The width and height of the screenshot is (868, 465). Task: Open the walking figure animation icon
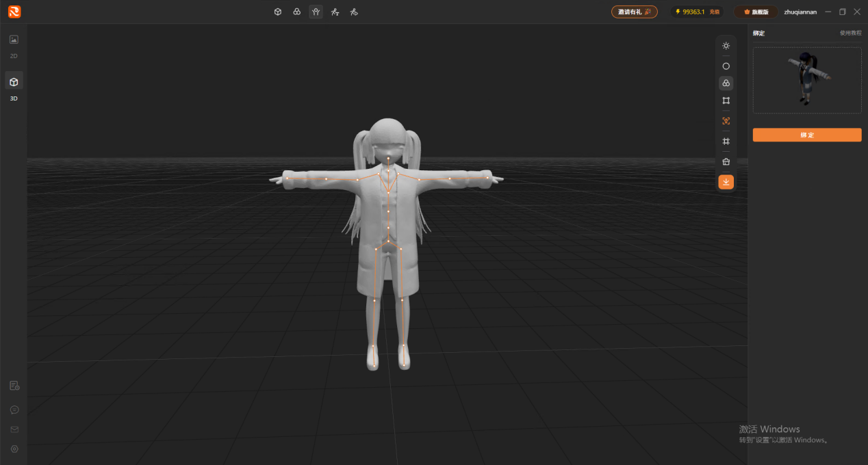(335, 12)
